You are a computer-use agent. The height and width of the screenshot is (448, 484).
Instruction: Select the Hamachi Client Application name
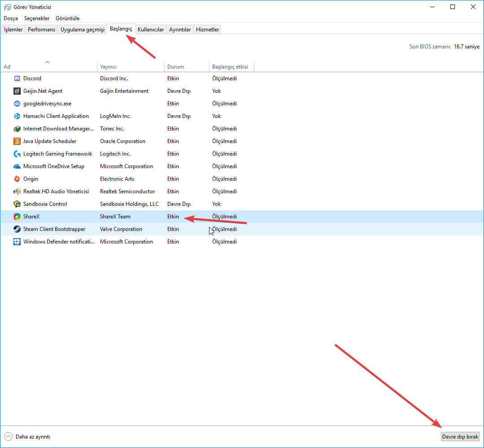coord(56,116)
